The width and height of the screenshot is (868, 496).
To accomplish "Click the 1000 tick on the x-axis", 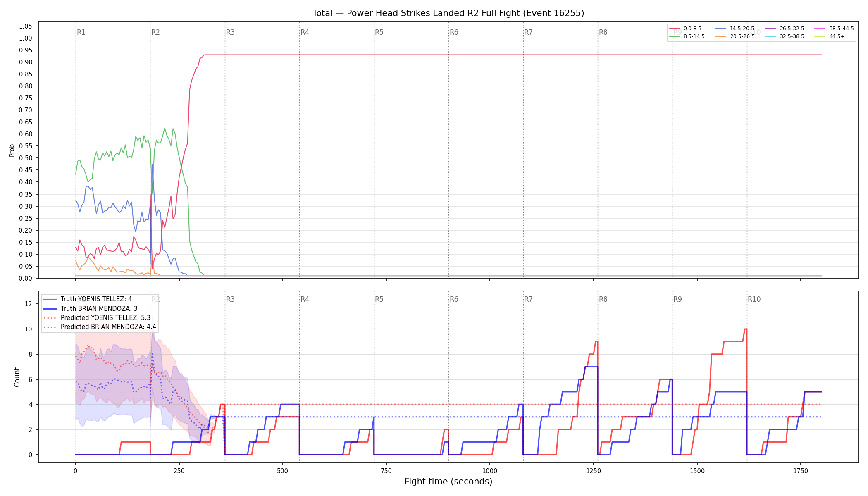I will pos(490,471).
